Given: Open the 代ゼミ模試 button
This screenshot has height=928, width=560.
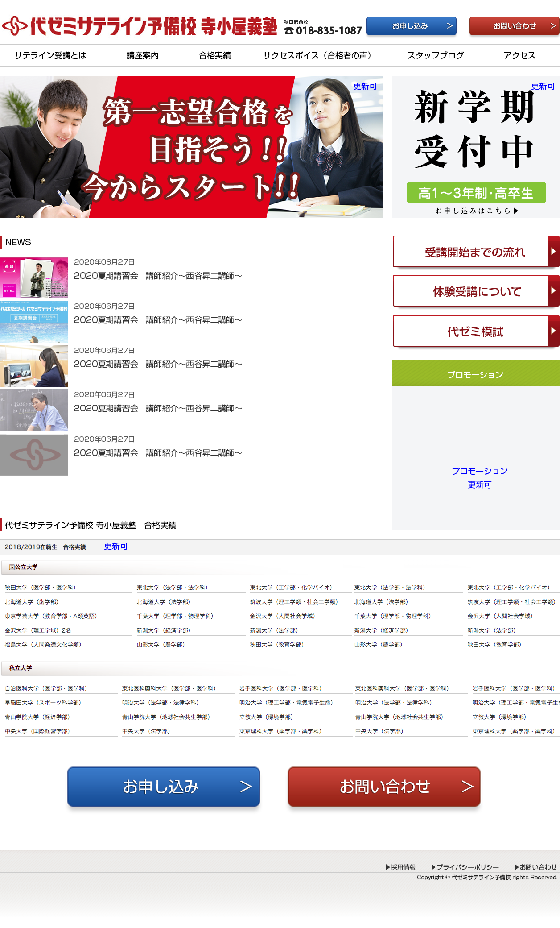Looking at the screenshot, I should [x=476, y=331].
